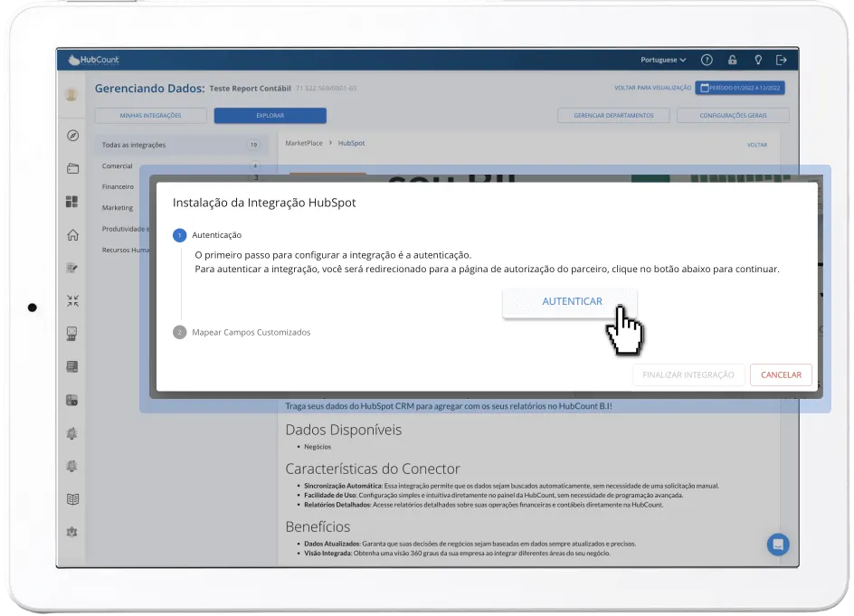
Task: Open Configurações Gerais
Action: [x=733, y=116]
